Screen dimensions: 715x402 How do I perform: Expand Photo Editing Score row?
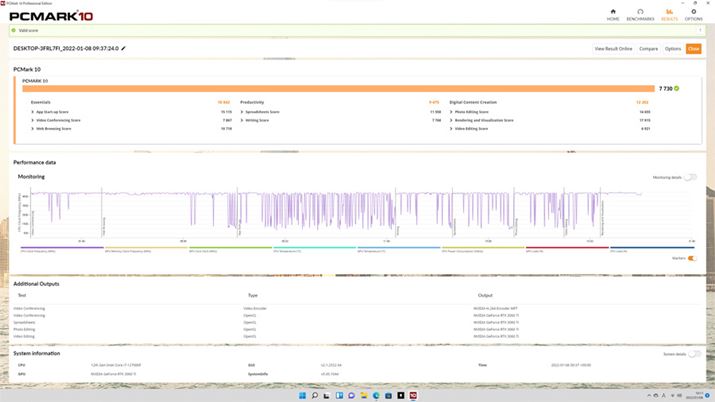pyautogui.click(x=451, y=111)
